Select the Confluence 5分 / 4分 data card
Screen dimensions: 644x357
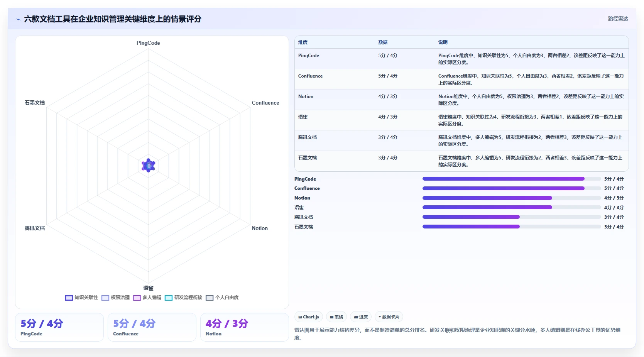(x=152, y=327)
